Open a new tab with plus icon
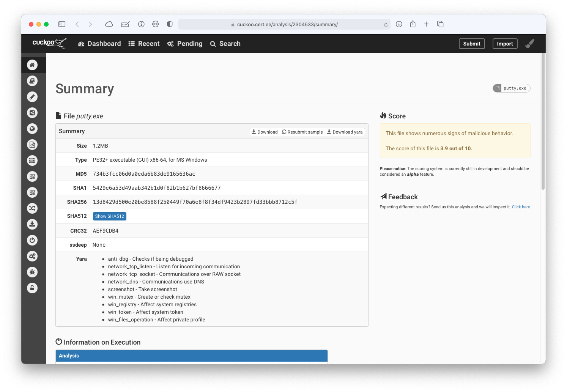This screenshot has height=392, width=567. tap(426, 24)
